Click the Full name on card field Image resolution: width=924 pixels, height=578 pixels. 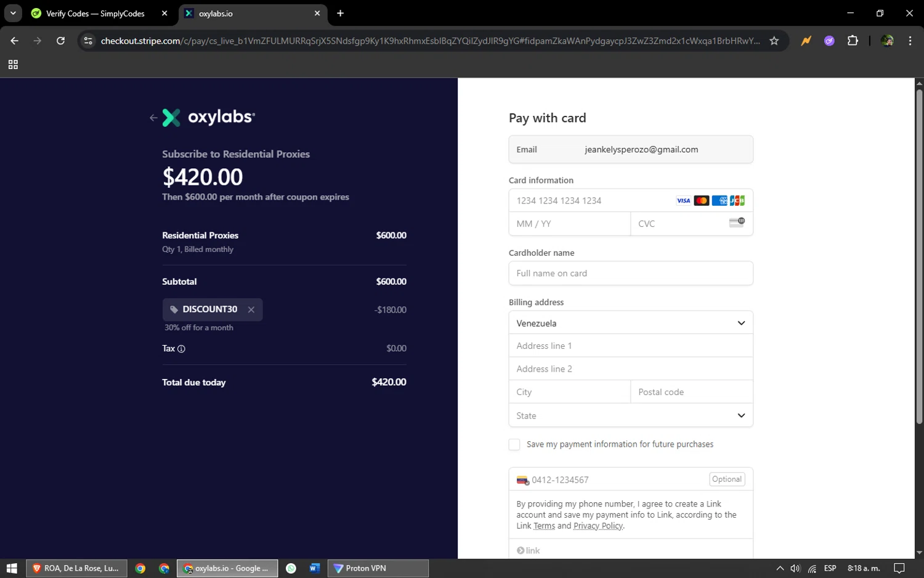point(631,274)
